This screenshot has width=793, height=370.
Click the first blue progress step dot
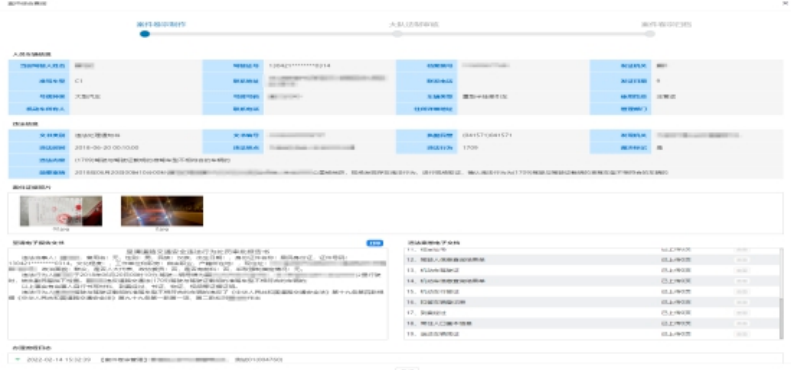(145, 34)
